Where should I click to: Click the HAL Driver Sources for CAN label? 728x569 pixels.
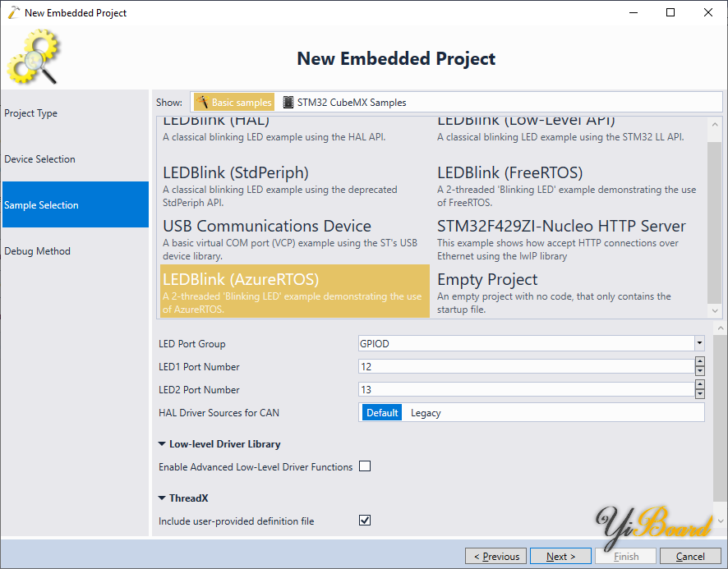(x=219, y=413)
